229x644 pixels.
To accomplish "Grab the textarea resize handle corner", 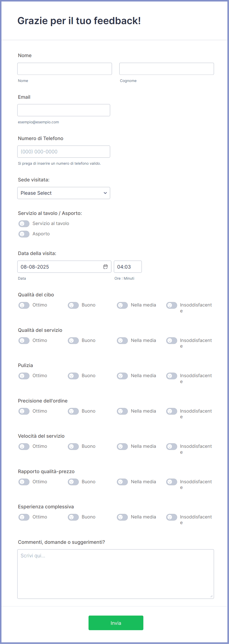I will pyautogui.click(x=211, y=596).
